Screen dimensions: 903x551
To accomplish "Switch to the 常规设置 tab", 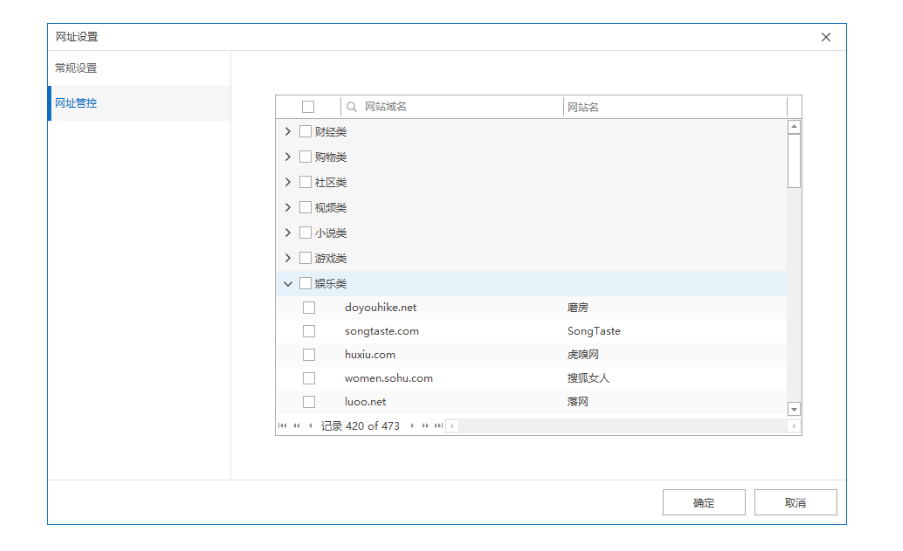I will (x=77, y=68).
